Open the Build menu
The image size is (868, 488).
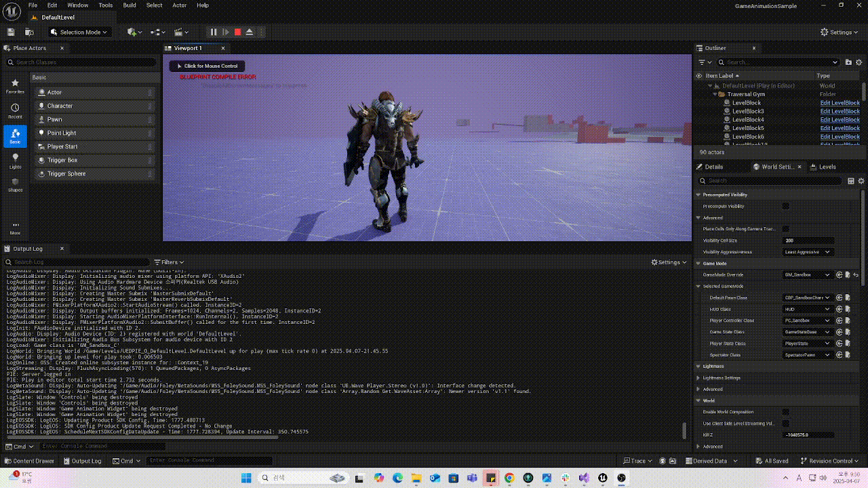tap(130, 5)
